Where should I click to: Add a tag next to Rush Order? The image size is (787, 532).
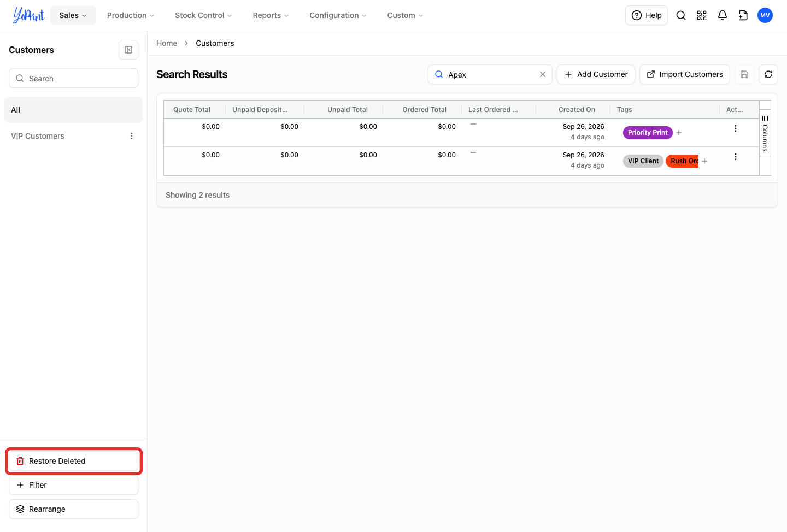tap(704, 161)
